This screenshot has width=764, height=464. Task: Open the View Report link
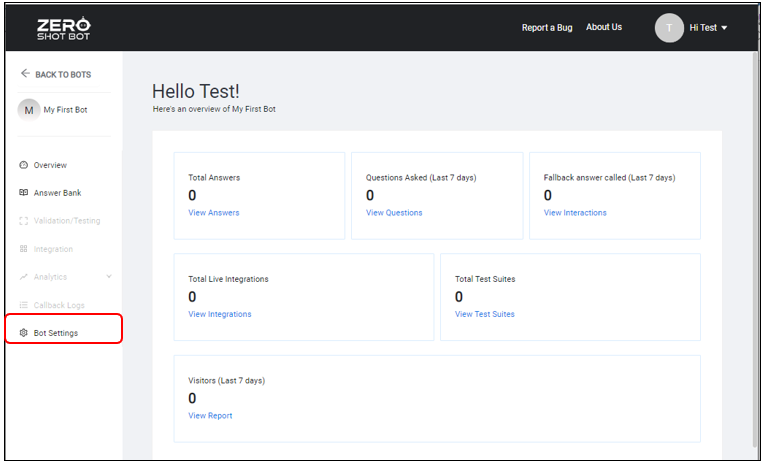(210, 415)
